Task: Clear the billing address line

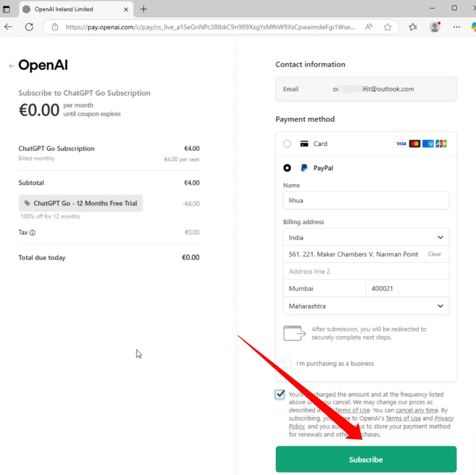Action: pos(435,254)
